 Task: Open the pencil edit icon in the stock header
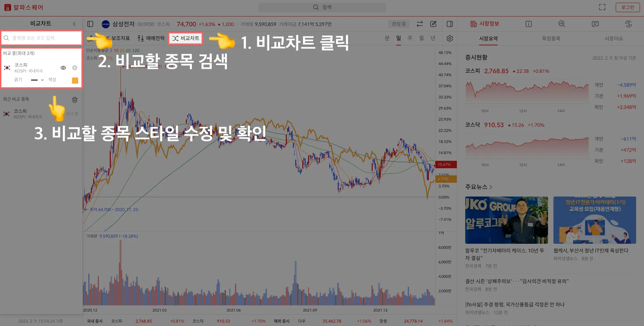[x=433, y=24]
